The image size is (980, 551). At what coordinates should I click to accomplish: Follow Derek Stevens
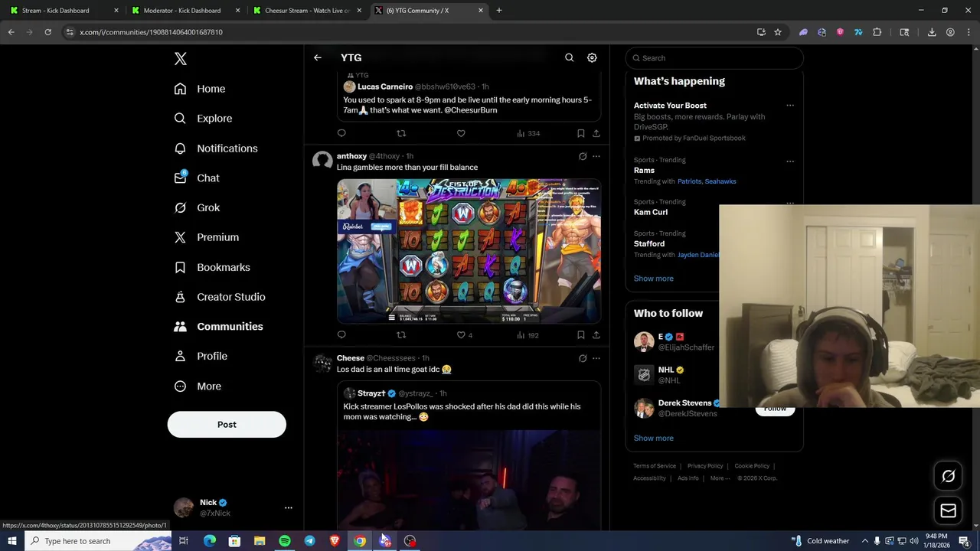[775, 409]
